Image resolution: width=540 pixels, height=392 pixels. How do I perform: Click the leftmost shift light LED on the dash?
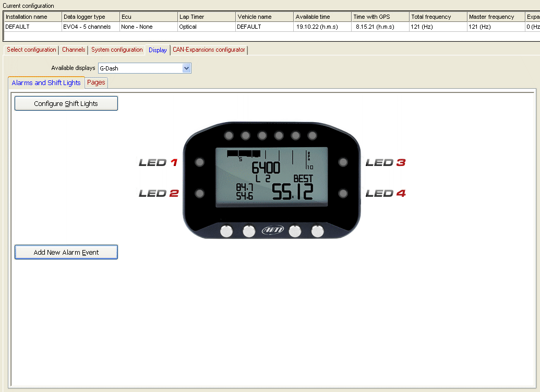(229, 135)
